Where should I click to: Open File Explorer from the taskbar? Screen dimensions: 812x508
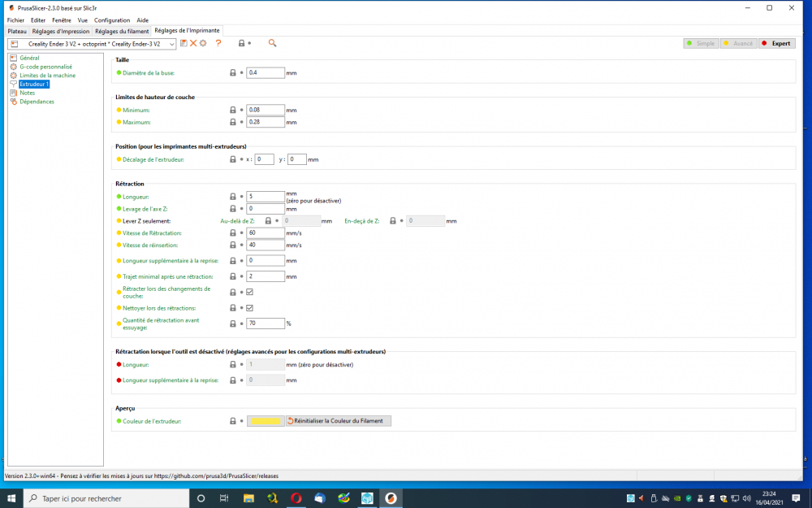[x=248, y=498]
